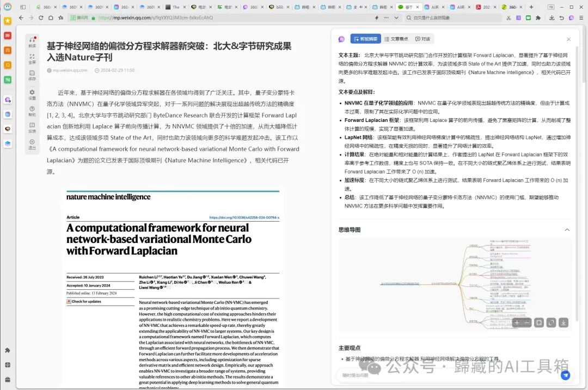Screen dimensions: 588x390
Task: Open the extensions puzzle icon in toolbar
Action: [x=538, y=17]
